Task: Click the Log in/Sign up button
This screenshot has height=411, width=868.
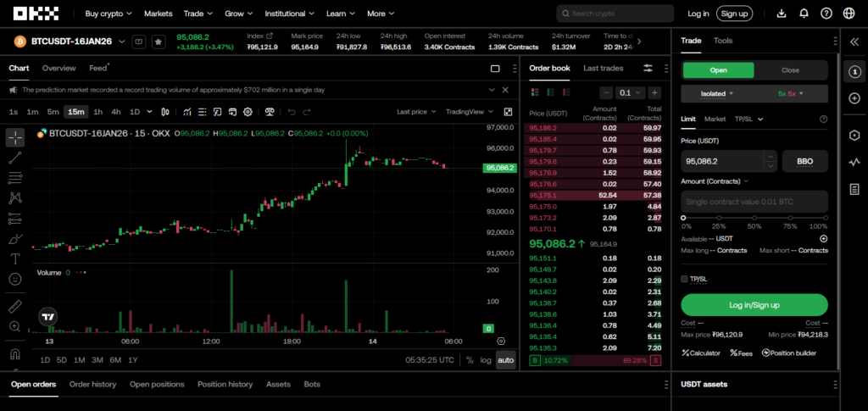Action: click(x=754, y=305)
